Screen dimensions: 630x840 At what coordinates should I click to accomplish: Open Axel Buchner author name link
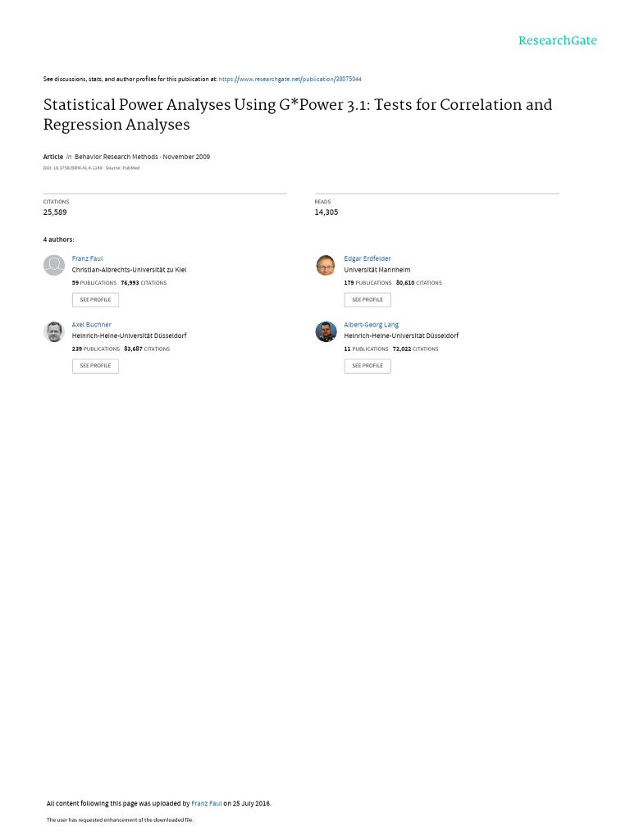[x=92, y=325]
